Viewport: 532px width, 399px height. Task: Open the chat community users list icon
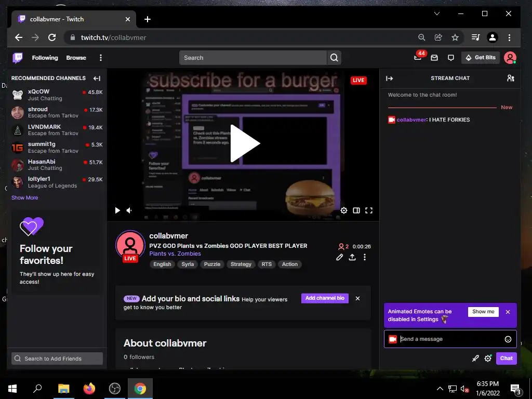(x=510, y=78)
